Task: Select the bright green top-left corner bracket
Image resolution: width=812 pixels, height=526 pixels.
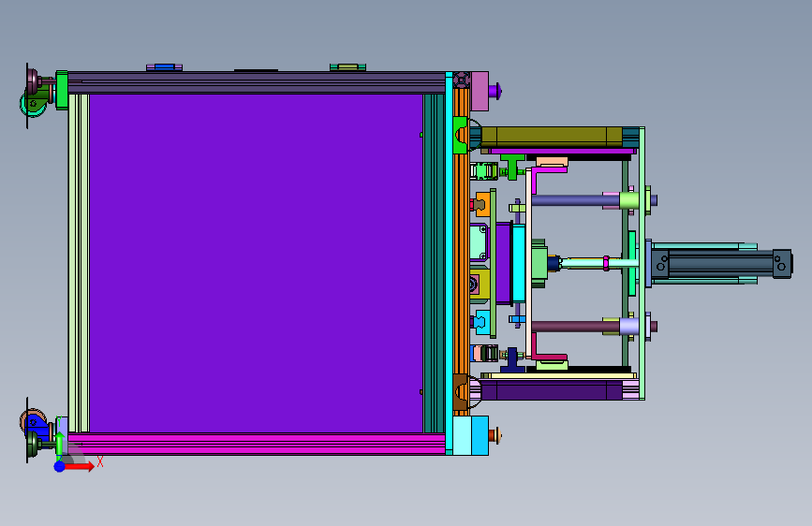Action: coord(62,90)
